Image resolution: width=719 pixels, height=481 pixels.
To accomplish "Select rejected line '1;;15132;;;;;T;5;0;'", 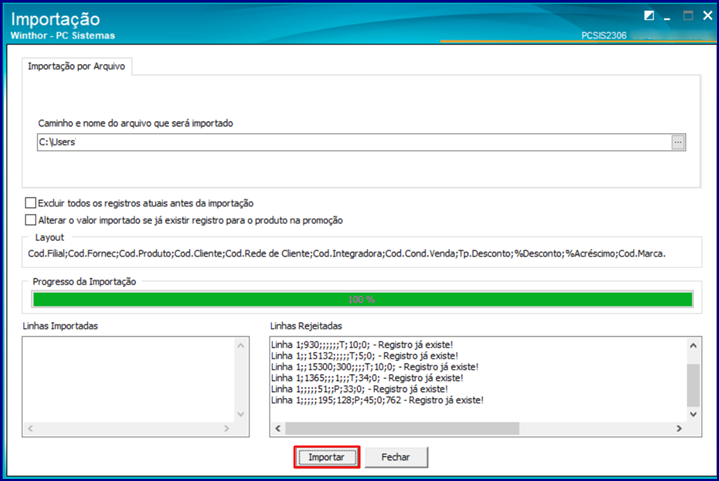I will pos(365,356).
